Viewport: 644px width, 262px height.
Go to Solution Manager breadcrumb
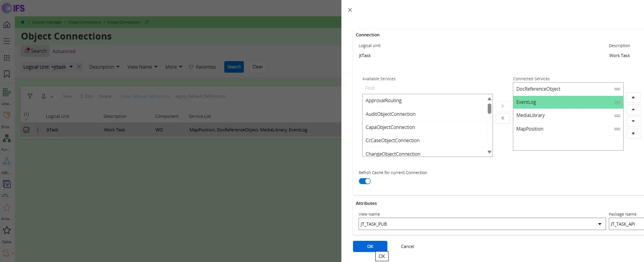point(47,22)
